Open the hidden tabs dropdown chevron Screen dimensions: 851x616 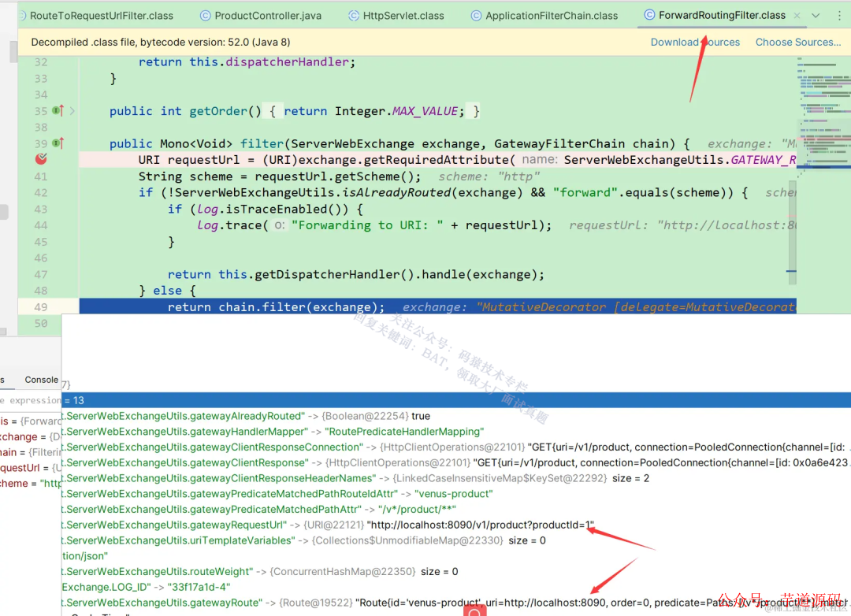pyautogui.click(x=816, y=16)
